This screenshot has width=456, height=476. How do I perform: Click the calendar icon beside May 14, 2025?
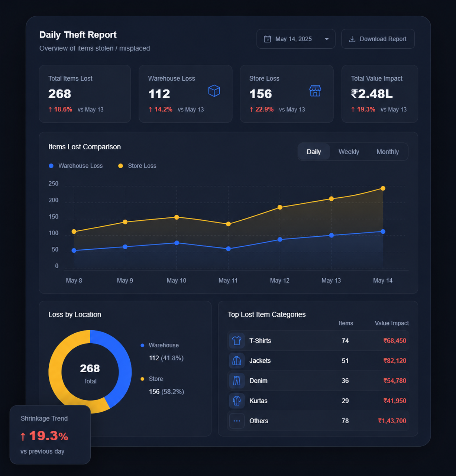point(267,39)
